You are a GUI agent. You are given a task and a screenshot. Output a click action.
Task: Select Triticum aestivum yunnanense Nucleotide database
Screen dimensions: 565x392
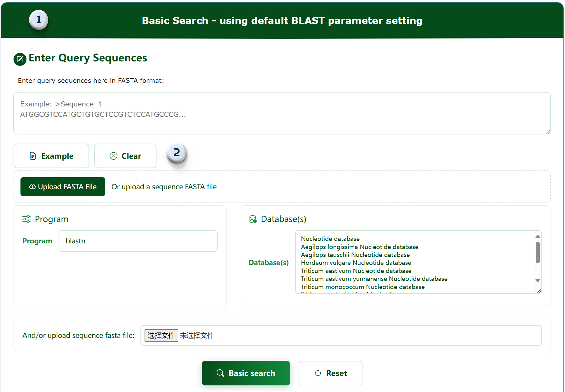[x=374, y=279]
